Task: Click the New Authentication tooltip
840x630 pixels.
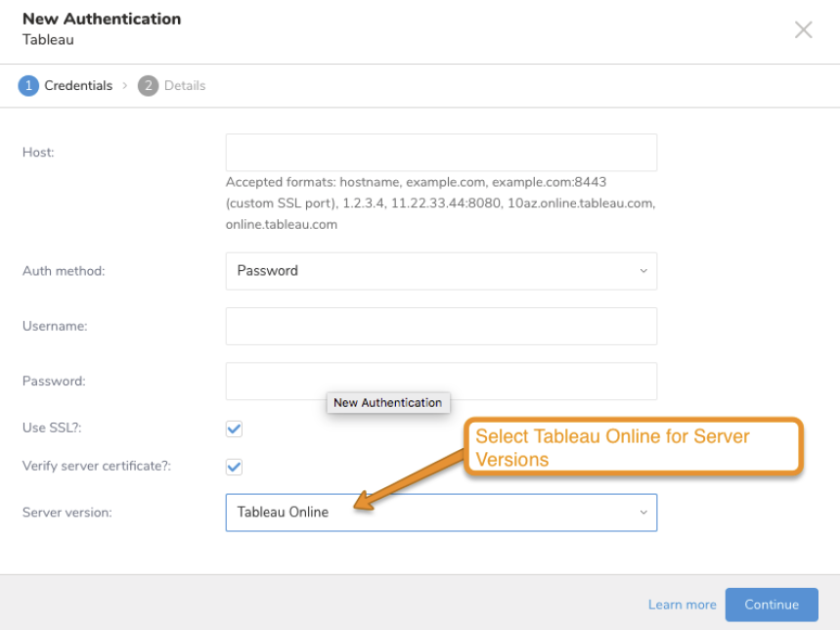Action: [387, 403]
